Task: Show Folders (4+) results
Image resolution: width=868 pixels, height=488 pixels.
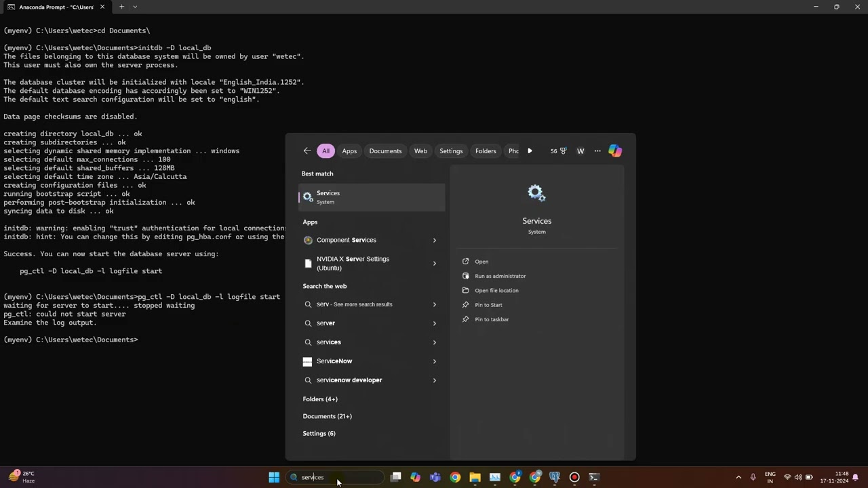Action: click(x=320, y=399)
